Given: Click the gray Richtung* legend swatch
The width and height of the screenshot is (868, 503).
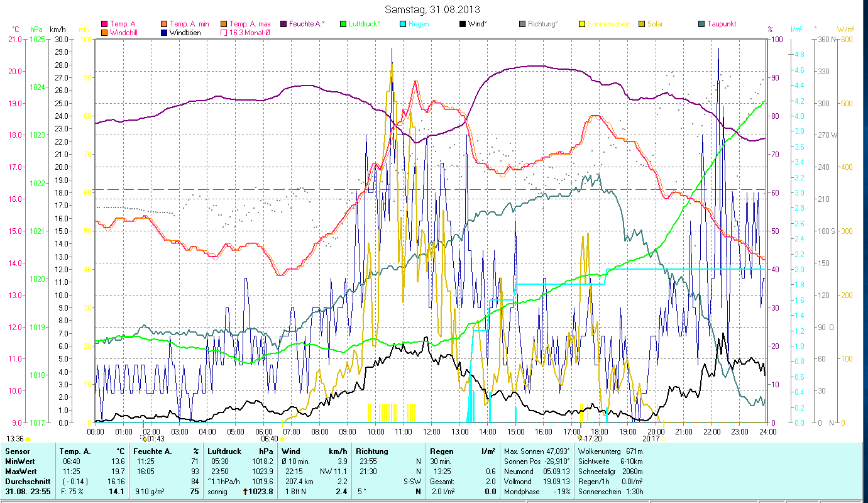Looking at the screenshot, I should (522, 25).
